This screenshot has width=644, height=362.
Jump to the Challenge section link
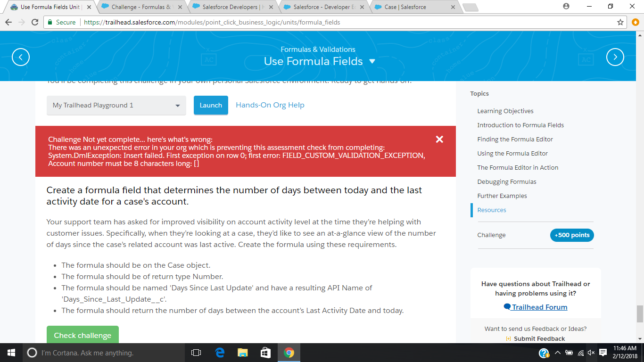click(x=491, y=235)
